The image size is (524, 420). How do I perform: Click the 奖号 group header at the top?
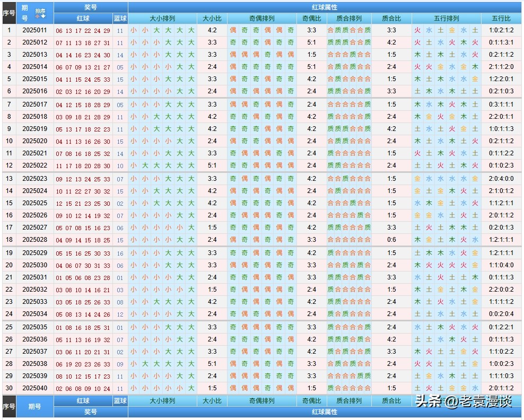91,7
